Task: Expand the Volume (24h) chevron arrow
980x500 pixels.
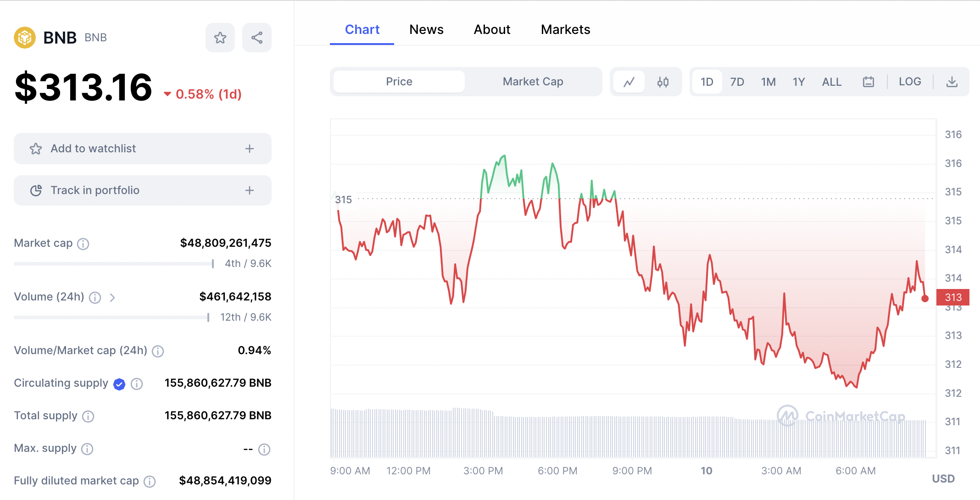Action: coord(112,298)
